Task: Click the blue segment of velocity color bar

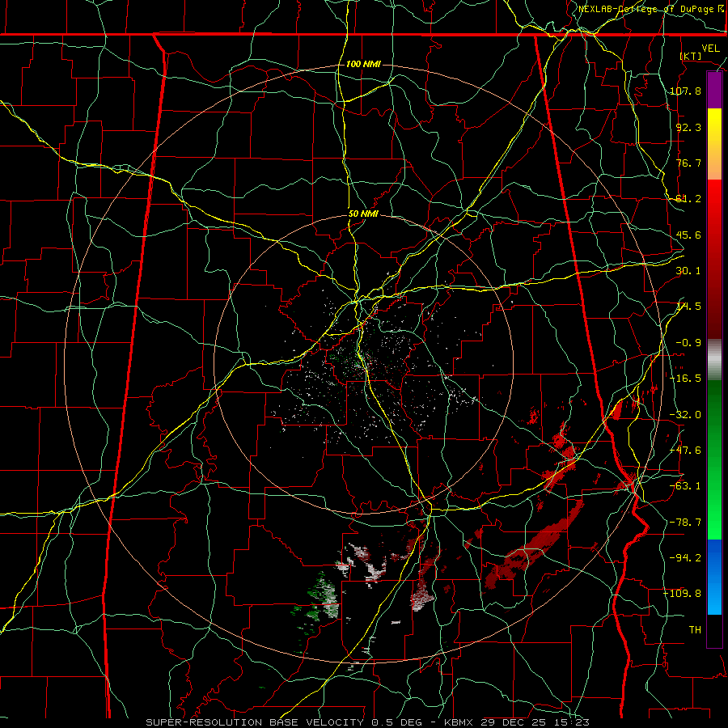Action: (x=714, y=577)
